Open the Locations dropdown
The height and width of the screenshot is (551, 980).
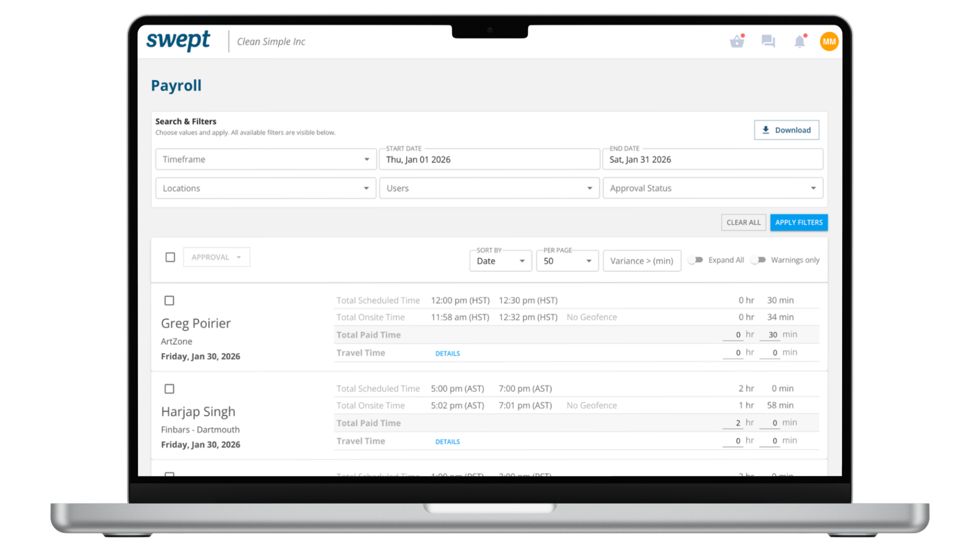[266, 188]
